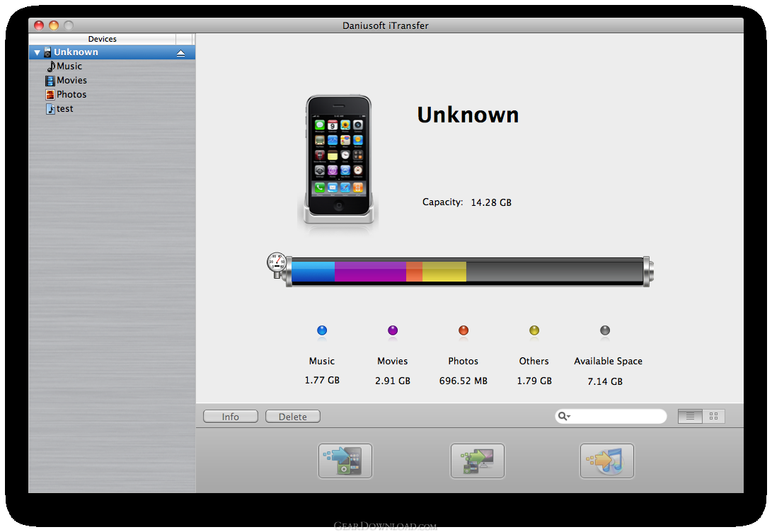Click the 7.14 GB available space value
This screenshot has height=532, width=772.
[605, 381]
